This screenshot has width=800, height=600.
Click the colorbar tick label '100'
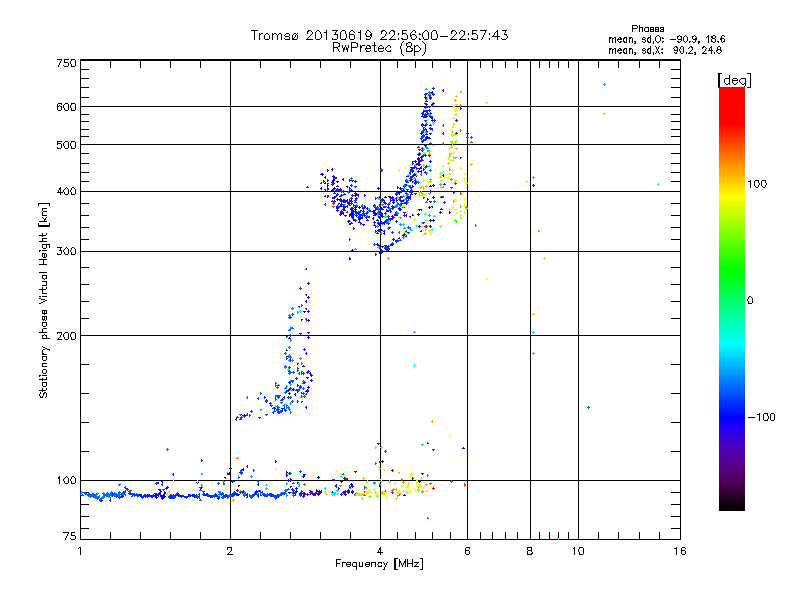coord(757,184)
